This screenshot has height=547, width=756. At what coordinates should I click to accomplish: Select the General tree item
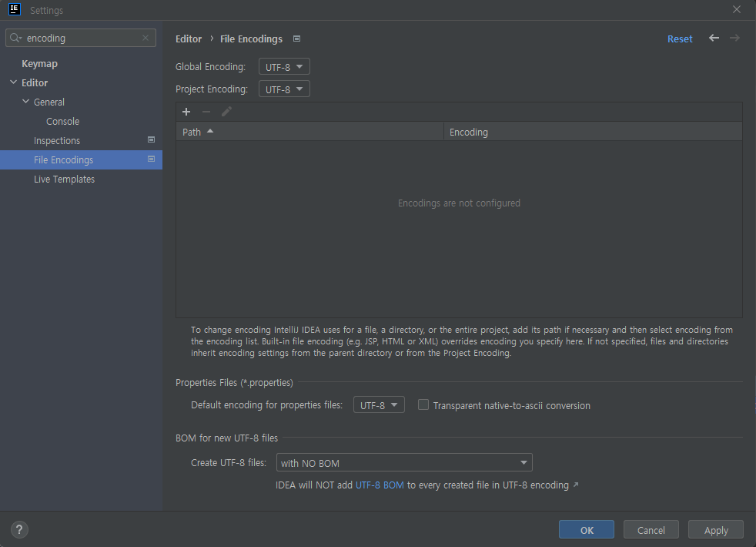(49, 102)
